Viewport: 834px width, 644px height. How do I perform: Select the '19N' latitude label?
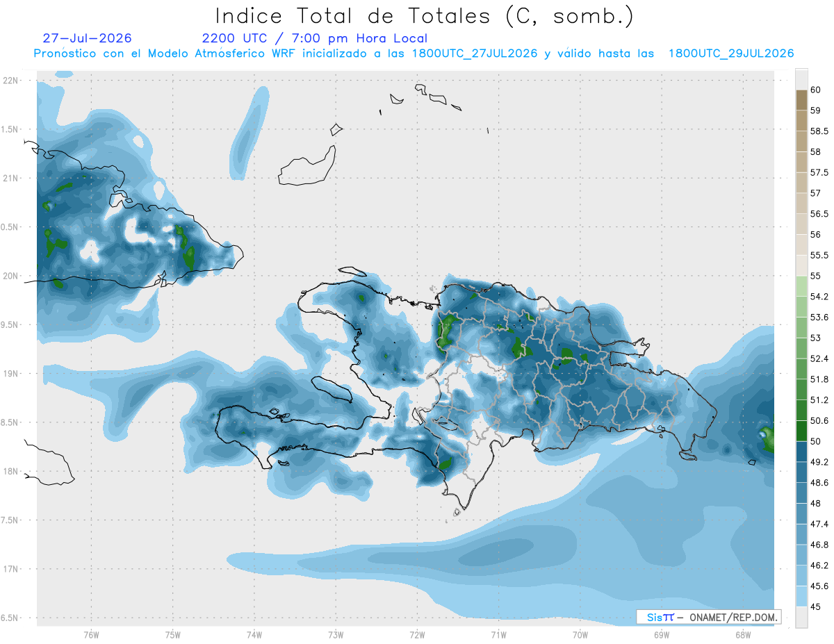(x=10, y=374)
